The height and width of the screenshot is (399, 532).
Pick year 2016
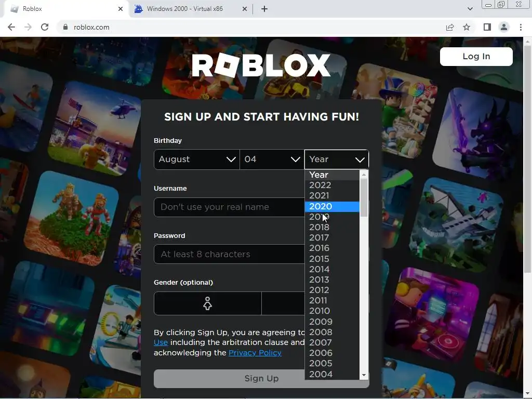click(x=332, y=248)
